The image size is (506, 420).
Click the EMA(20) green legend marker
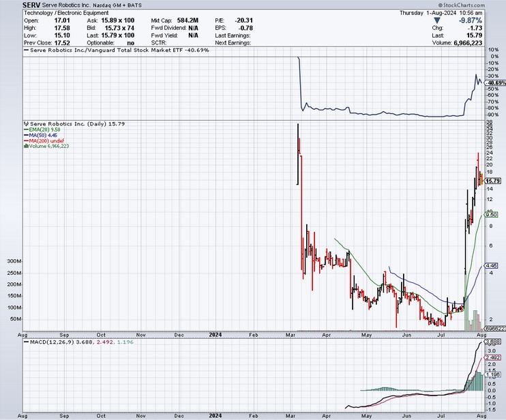[25, 129]
